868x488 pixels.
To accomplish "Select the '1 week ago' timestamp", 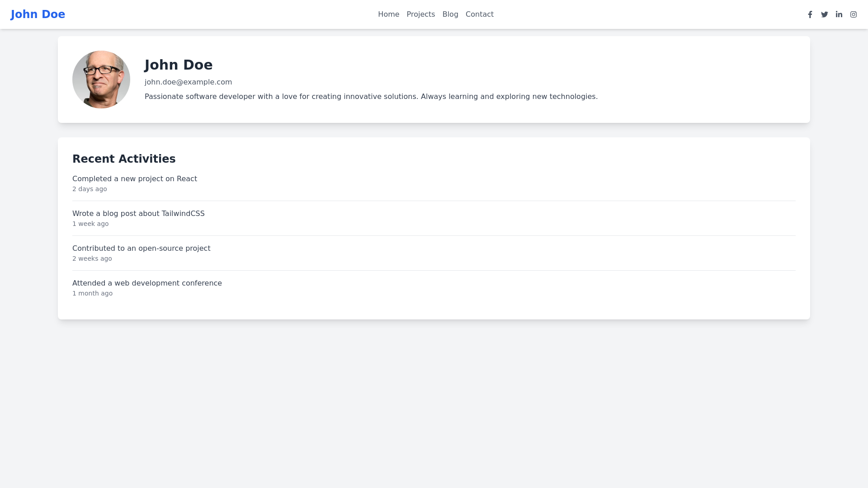I will (x=90, y=224).
